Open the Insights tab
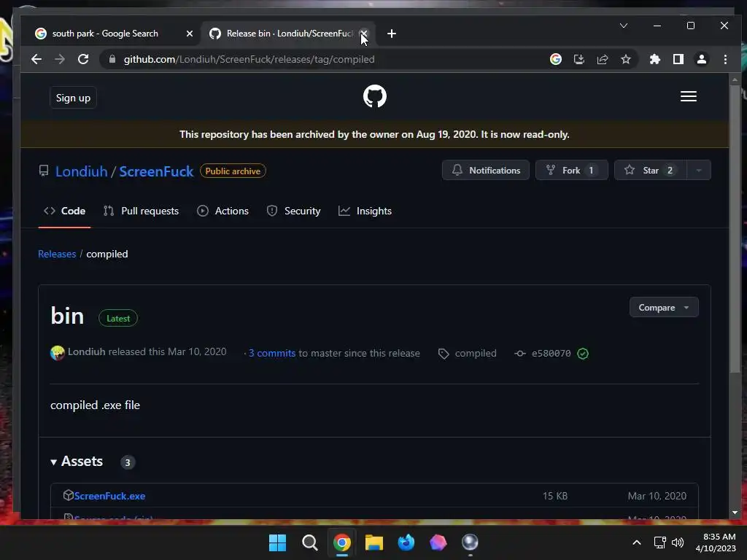The image size is (747, 560). (x=365, y=211)
